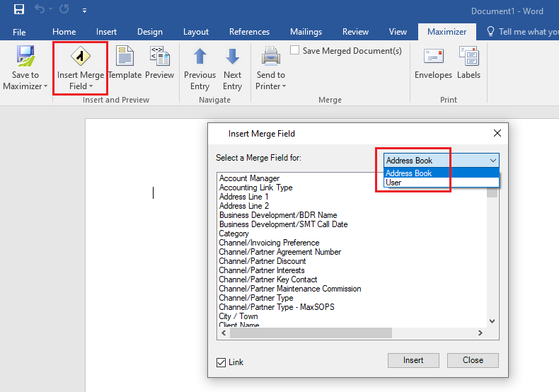Click the Tell me what you want field
559x392 pixels.
point(529,32)
